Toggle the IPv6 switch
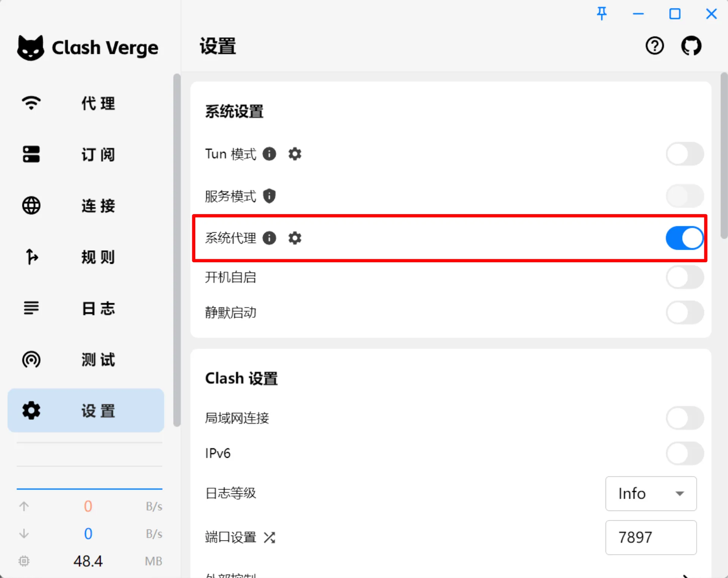 685,453
